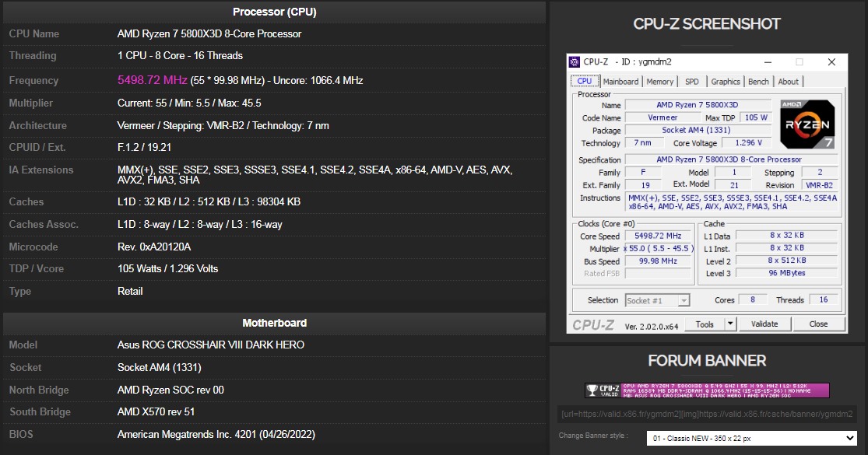Open the About tab
The image size is (868, 455).
tap(789, 81)
